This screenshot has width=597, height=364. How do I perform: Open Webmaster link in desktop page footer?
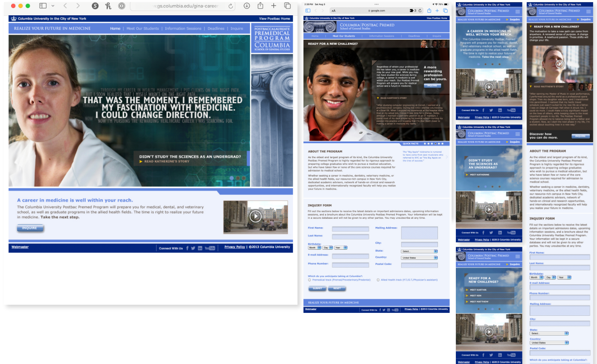(x=20, y=247)
